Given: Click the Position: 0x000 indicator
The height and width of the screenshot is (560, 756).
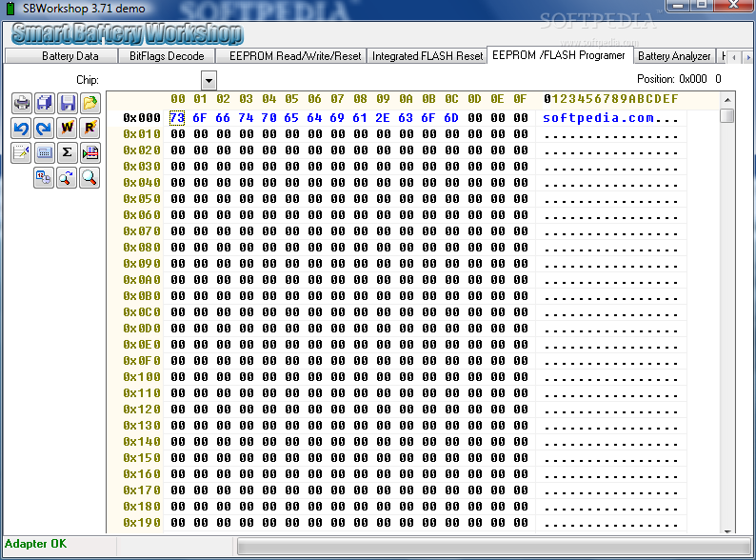Looking at the screenshot, I should click(679, 79).
